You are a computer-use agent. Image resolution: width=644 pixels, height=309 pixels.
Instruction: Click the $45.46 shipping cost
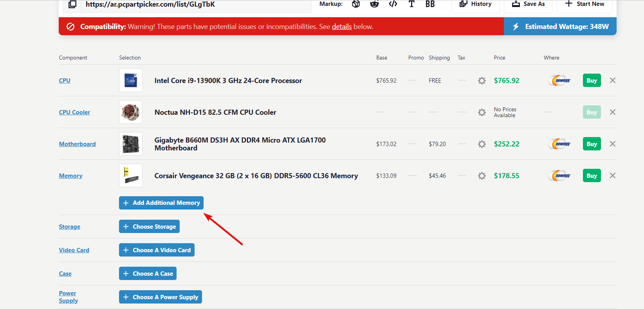[437, 176]
